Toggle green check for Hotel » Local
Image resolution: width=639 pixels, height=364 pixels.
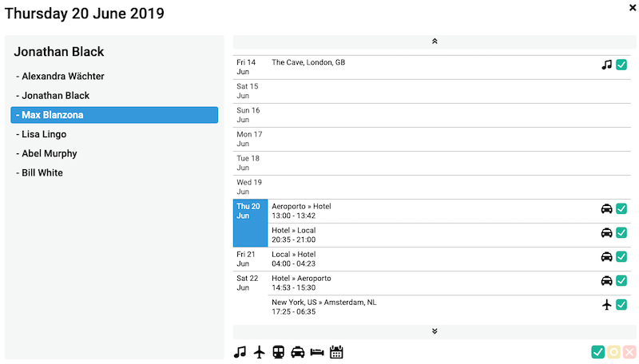(x=621, y=233)
